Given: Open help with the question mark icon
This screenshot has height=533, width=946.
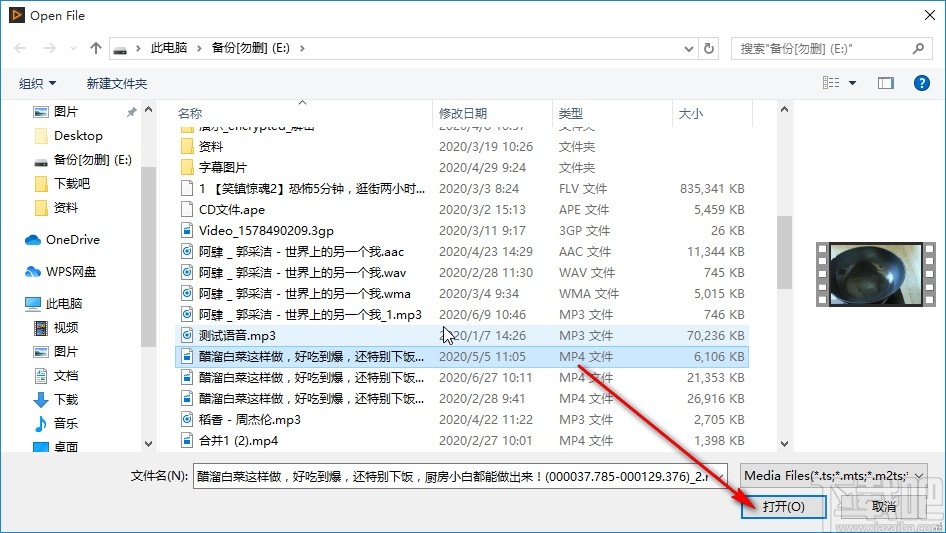Looking at the screenshot, I should (x=922, y=83).
